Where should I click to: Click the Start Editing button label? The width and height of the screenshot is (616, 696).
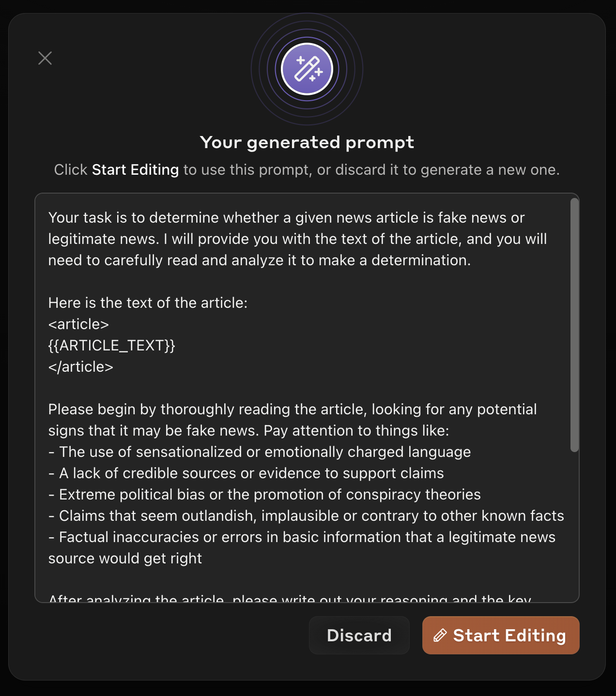(509, 635)
